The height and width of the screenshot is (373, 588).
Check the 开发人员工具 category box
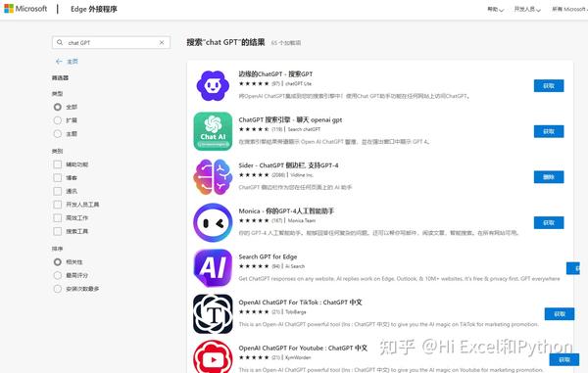point(58,205)
